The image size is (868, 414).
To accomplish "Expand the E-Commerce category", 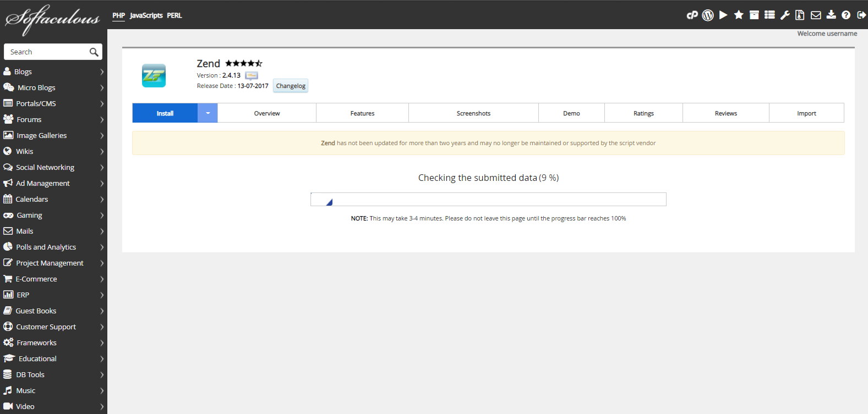I will pos(53,279).
